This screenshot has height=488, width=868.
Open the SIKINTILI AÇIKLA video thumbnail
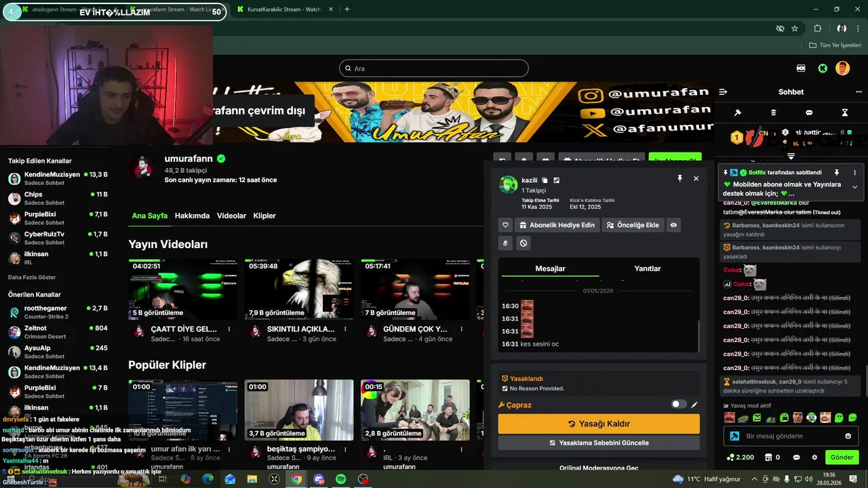coord(299,289)
